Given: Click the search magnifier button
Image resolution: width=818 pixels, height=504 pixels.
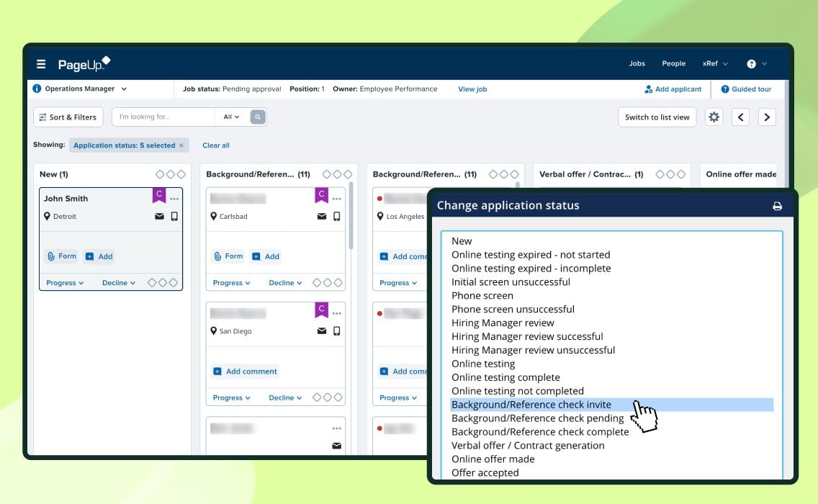Looking at the screenshot, I should [x=258, y=117].
